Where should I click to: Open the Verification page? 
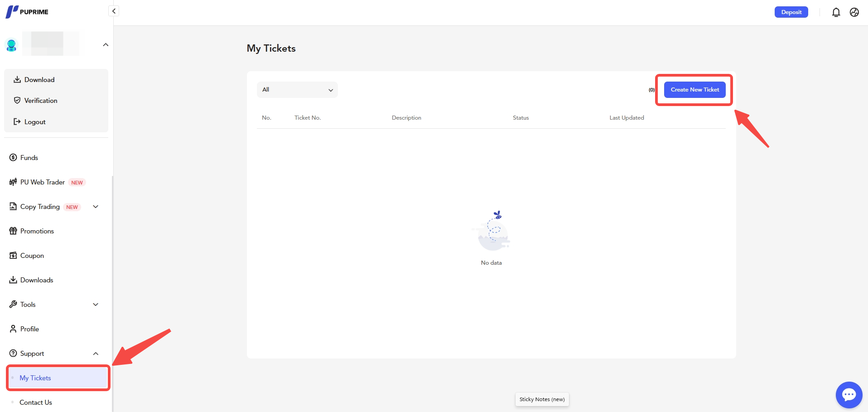click(41, 101)
